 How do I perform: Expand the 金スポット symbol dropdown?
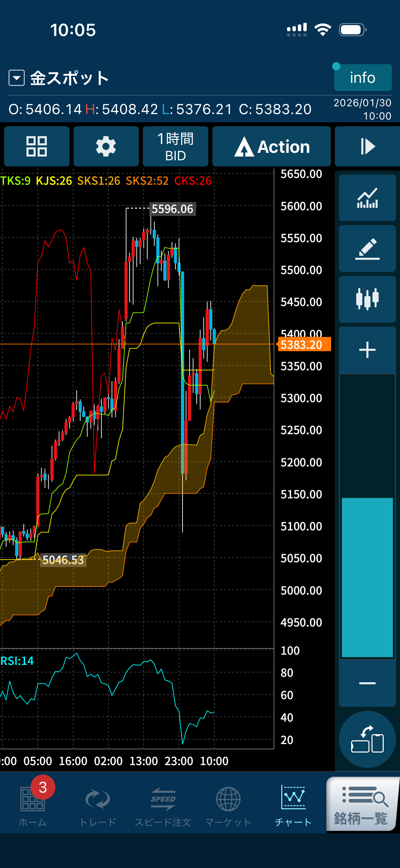pyautogui.click(x=17, y=78)
